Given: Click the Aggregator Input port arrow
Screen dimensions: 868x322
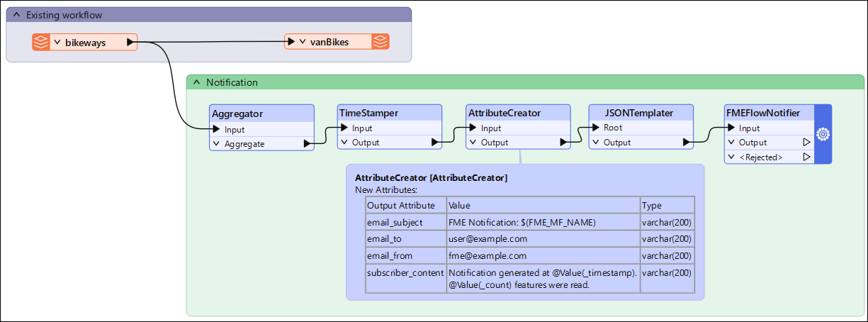Looking at the screenshot, I should (x=216, y=129).
